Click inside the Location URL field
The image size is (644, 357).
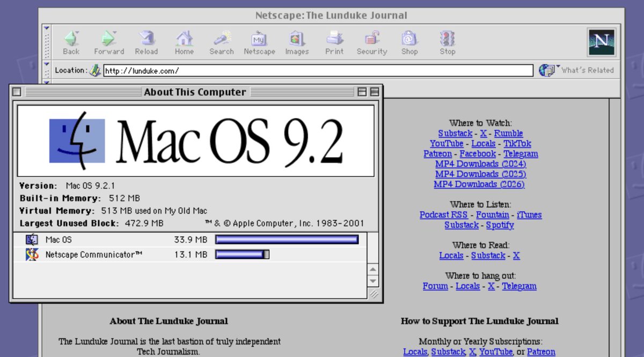tap(318, 71)
